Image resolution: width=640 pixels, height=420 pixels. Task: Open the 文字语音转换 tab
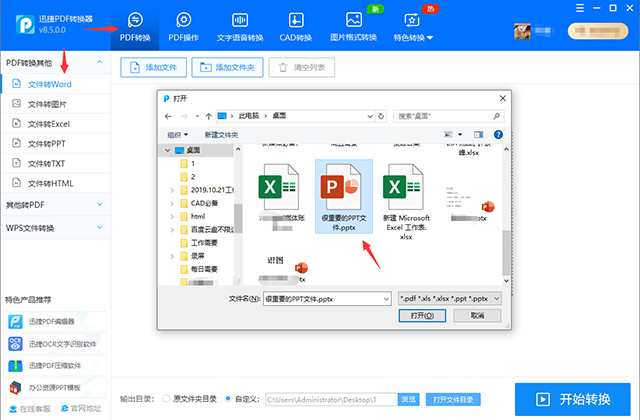[240, 27]
